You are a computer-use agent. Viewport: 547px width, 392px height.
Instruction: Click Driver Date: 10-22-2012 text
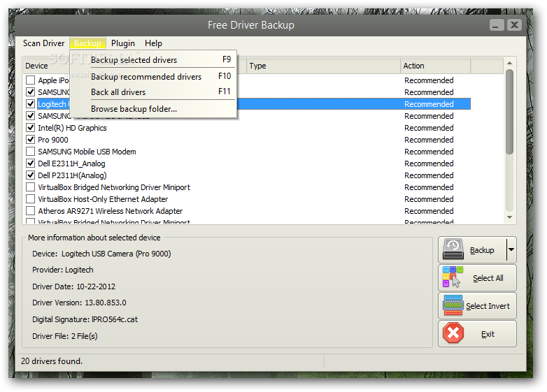pyautogui.click(x=73, y=286)
